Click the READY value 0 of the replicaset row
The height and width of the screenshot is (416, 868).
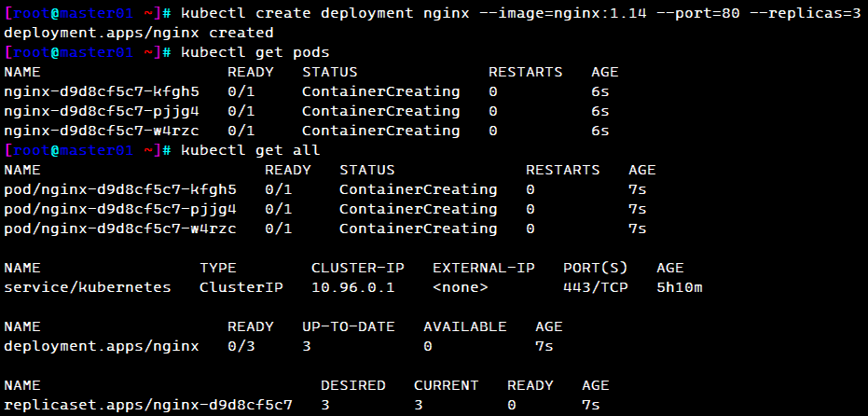pos(512,405)
